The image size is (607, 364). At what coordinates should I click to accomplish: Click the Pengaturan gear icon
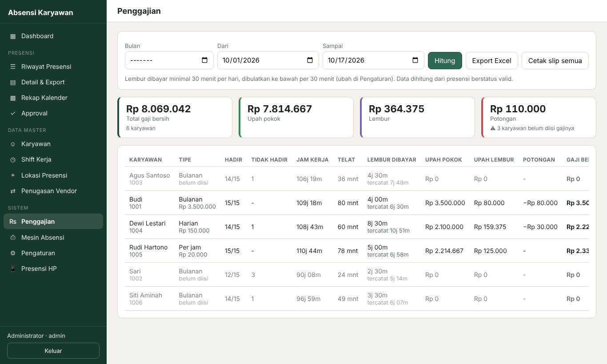tap(13, 253)
